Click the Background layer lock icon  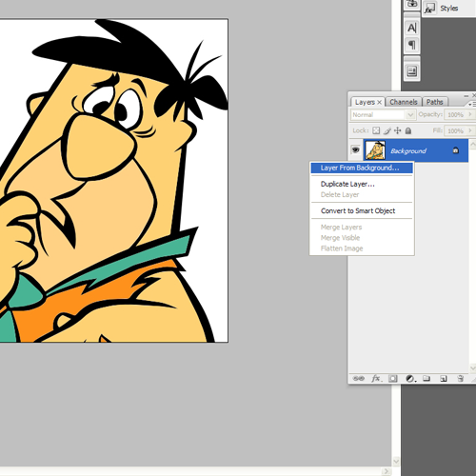click(456, 150)
